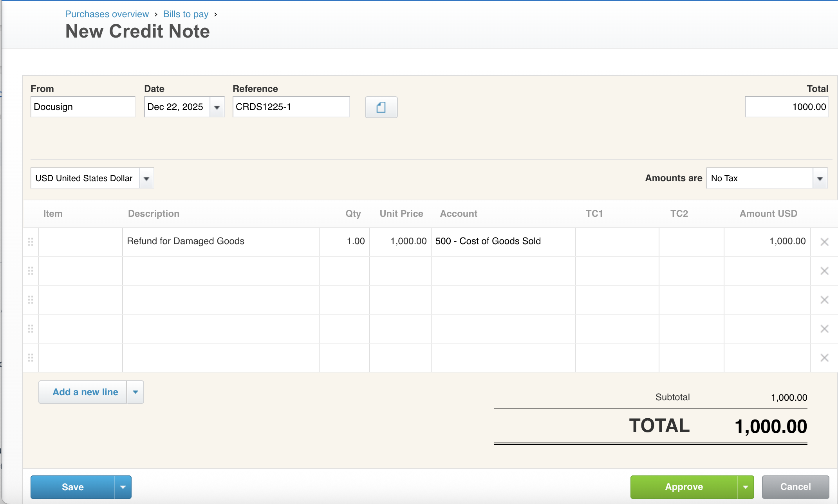Click the Subtotal value 1,000.00
Viewport: 838px width, 504px height.
tap(789, 398)
